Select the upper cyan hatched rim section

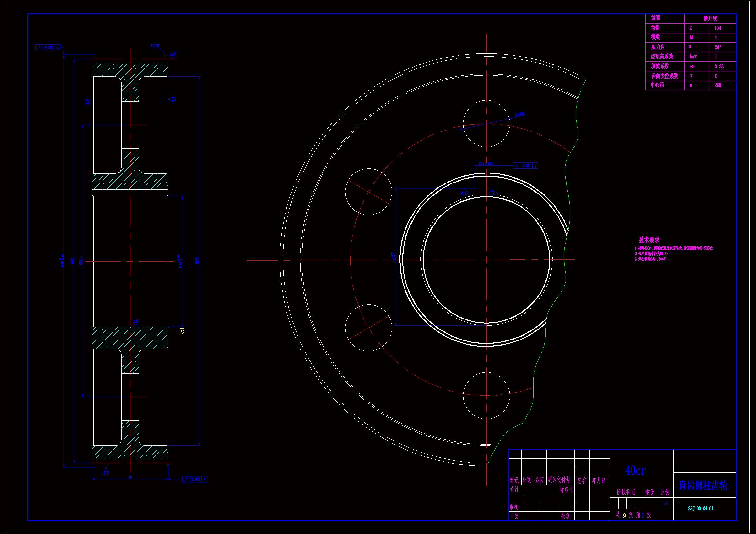130,70
